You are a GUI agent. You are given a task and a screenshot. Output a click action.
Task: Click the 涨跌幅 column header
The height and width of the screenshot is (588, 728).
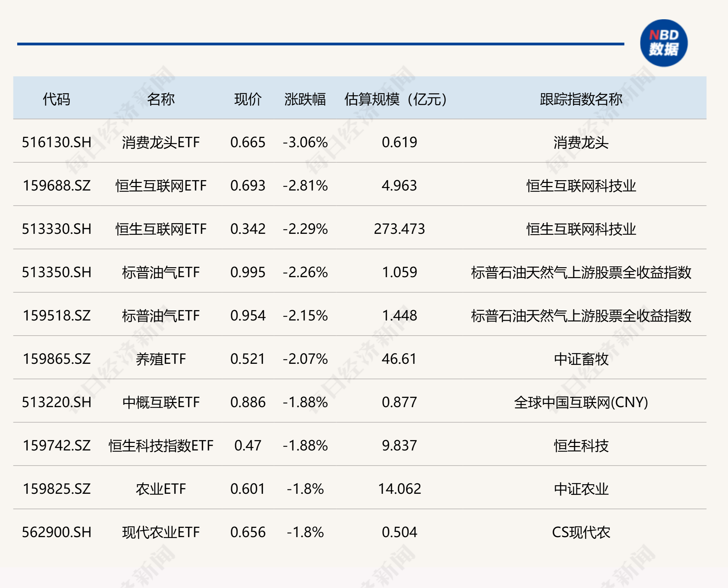(305, 99)
